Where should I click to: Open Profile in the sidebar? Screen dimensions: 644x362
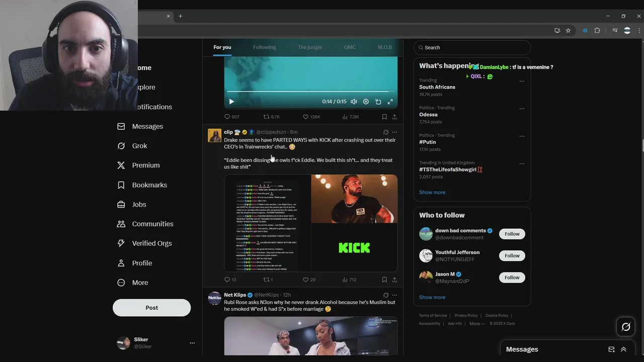tap(134, 263)
